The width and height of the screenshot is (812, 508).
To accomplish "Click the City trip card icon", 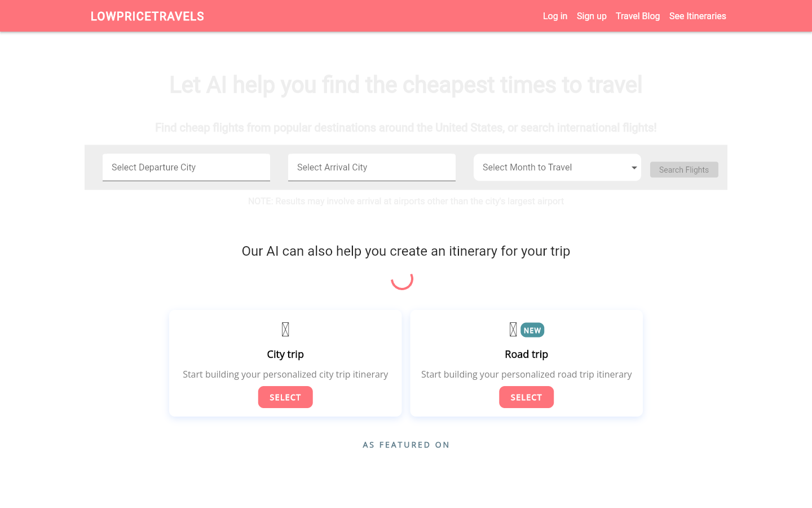I will 285,329.
